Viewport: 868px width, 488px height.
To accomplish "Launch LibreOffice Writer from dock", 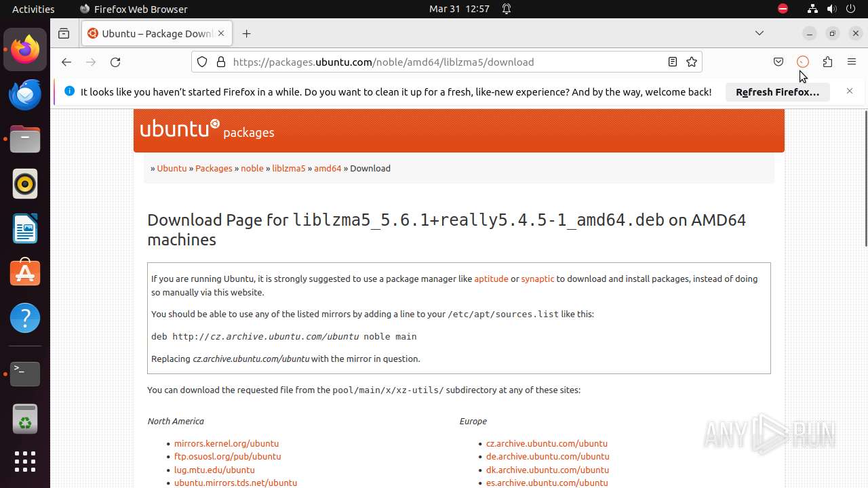I will pyautogui.click(x=25, y=228).
